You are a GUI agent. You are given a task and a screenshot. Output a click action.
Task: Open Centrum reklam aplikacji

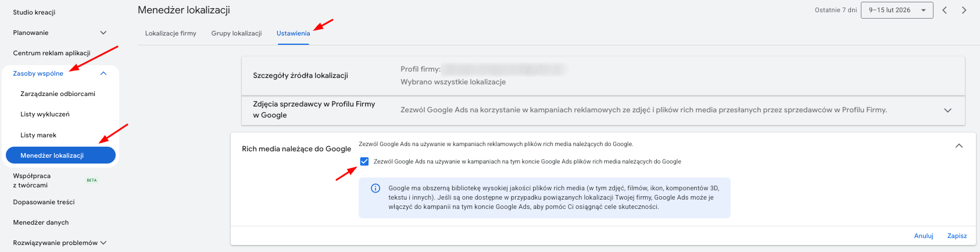pos(52,53)
